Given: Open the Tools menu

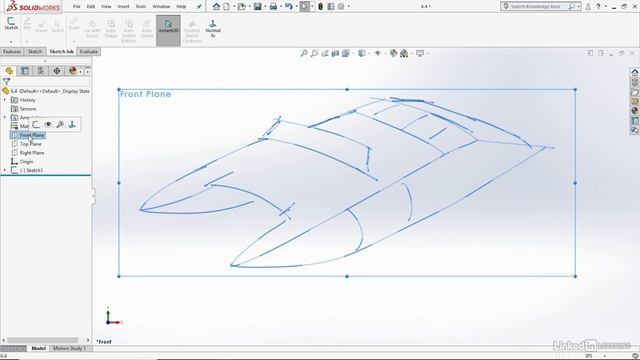Looking at the screenshot, I should coord(141,7).
